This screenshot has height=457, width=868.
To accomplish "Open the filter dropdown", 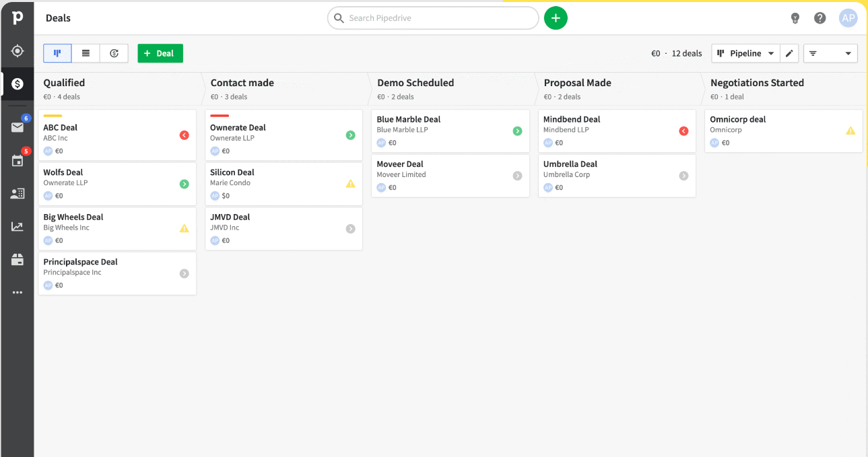I will coord(830,54).
